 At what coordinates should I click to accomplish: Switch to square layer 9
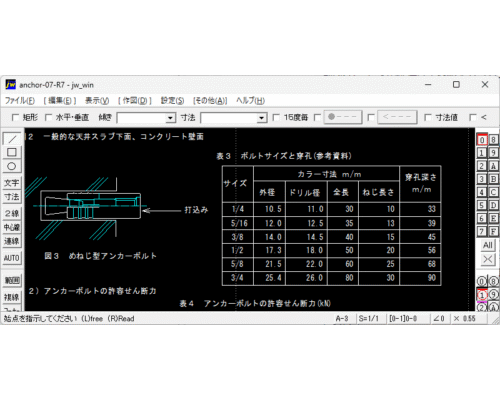pyautogui.click(x=493, y=153)
